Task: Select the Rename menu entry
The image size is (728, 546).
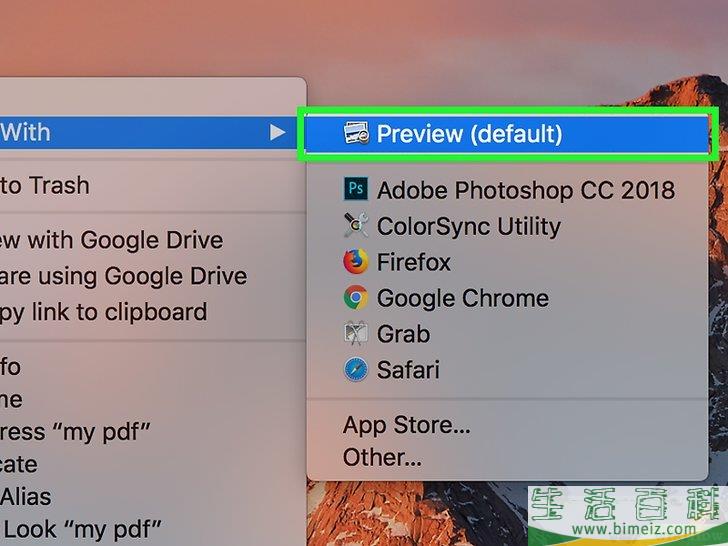Action: click(153, 399)
